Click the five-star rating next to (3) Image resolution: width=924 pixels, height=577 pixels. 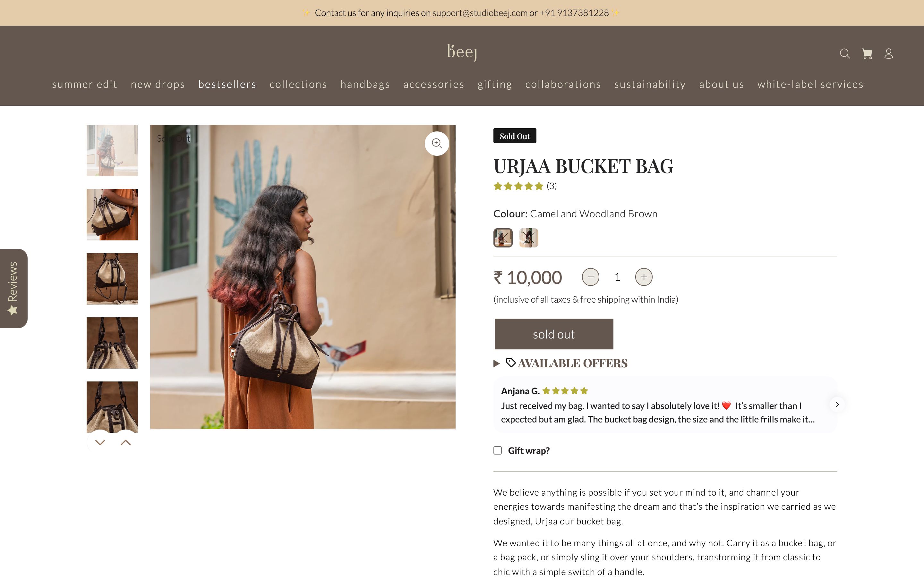pyautogui.click(x=518, y=186)
